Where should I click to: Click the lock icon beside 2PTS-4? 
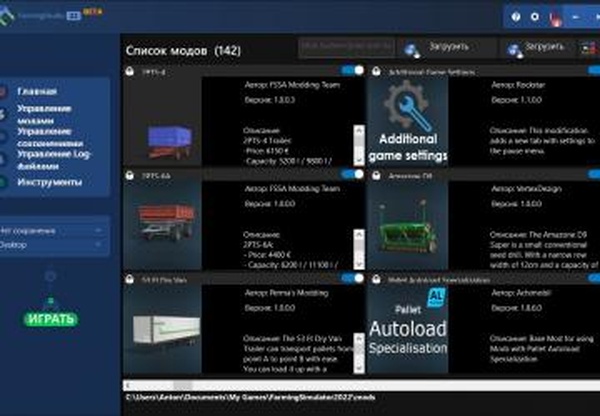[x=130, y=72]
